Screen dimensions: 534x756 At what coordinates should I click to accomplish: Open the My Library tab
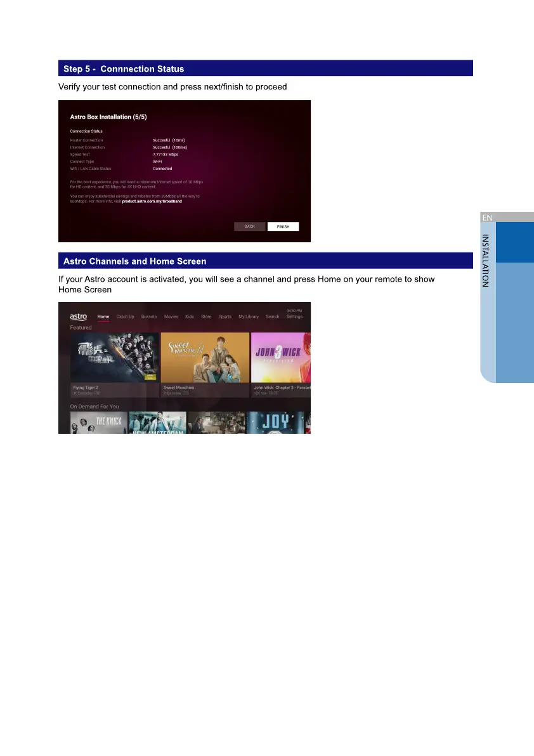coord(249,316)
